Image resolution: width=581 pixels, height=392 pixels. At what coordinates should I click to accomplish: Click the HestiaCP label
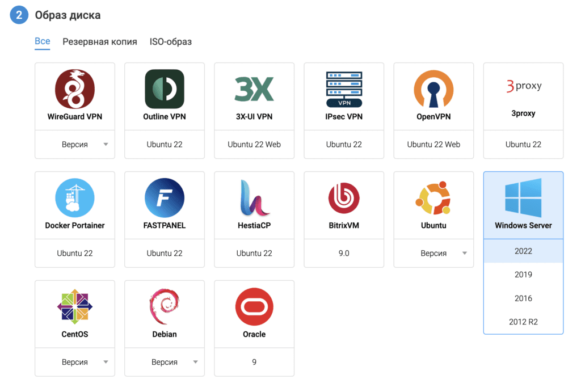(x=254, y=226)
